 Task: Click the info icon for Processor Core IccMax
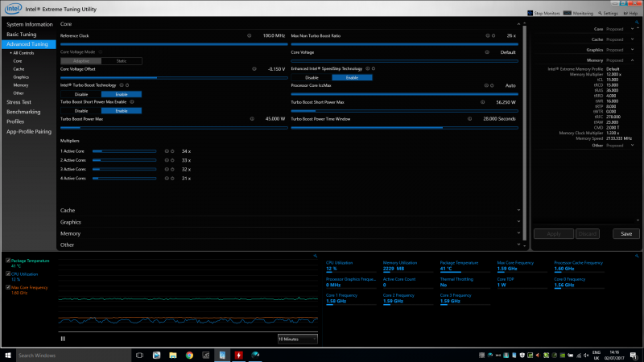click(x=486, y=86)
